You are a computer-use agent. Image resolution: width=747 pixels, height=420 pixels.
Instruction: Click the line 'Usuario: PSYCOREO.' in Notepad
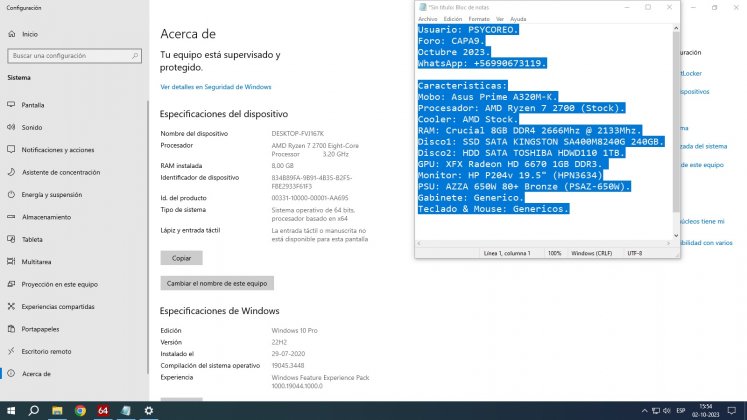coord(468,30)
